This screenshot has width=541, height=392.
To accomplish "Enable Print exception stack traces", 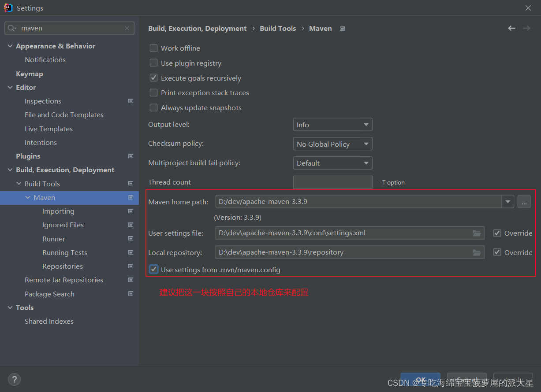I will tap(153, 92).
